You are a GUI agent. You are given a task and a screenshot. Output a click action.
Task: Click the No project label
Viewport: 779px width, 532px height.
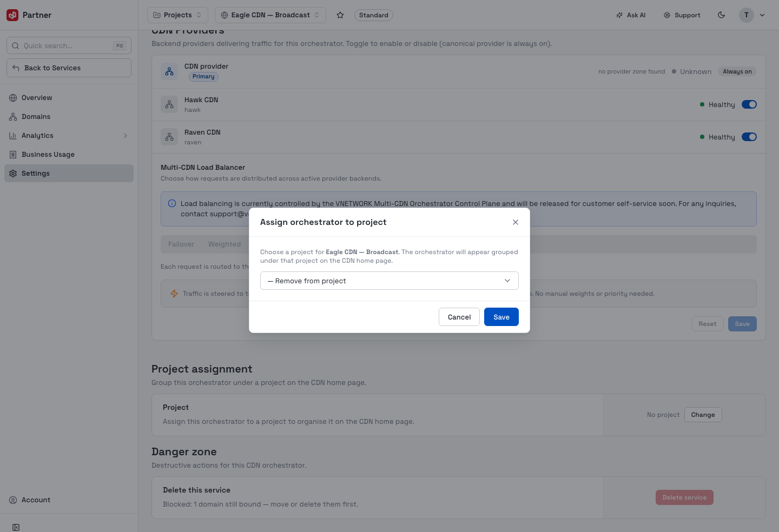663,415
